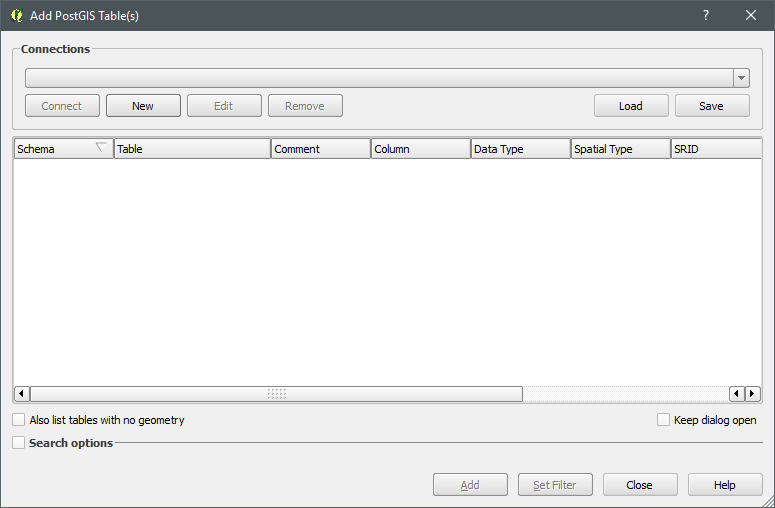Sort by the Schema column header
The width and height of the screenshot is (775, 508).
coord(64,149)
